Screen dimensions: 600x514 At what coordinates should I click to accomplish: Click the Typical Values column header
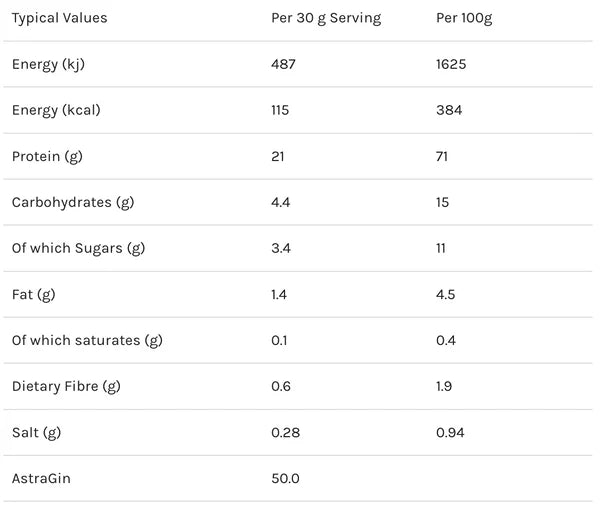[59, 18]
